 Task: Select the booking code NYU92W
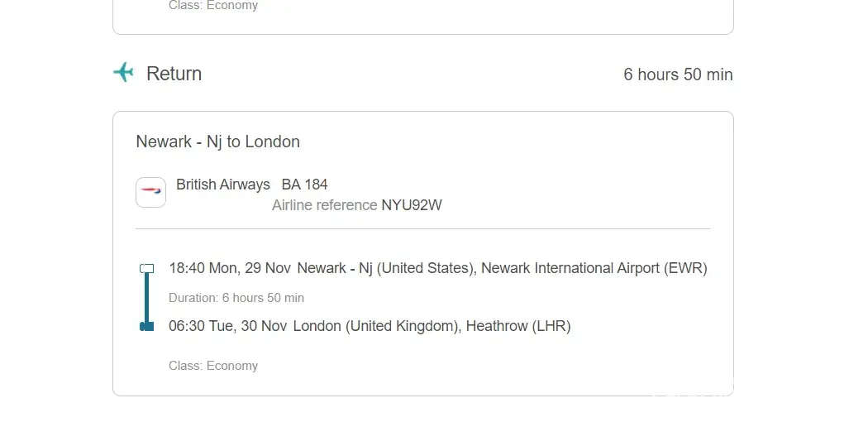[x=411, y=205]
